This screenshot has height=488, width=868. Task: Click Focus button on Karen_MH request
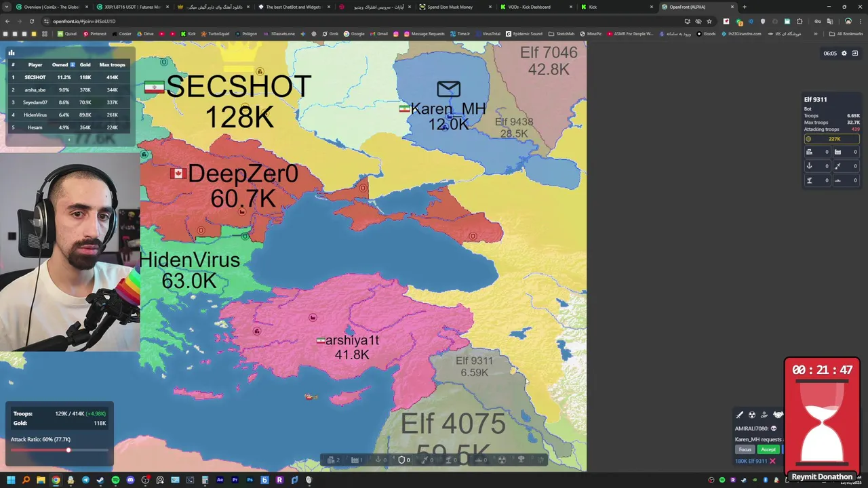pos(745,449)
